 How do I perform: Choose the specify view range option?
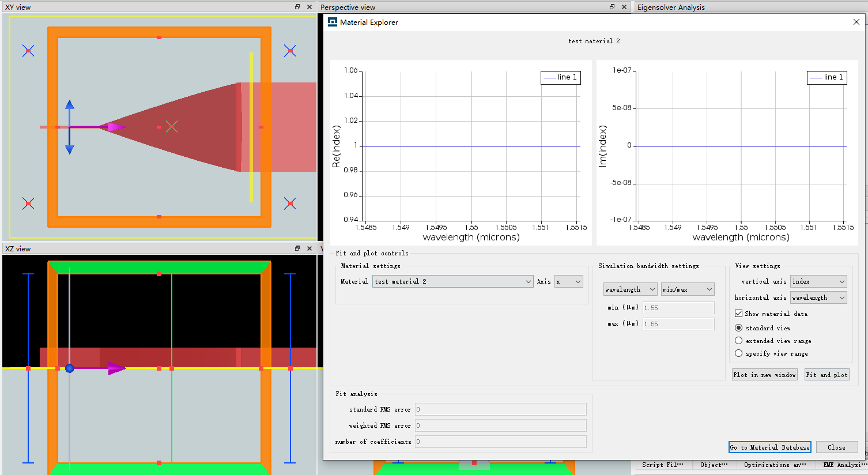[739, 353]
